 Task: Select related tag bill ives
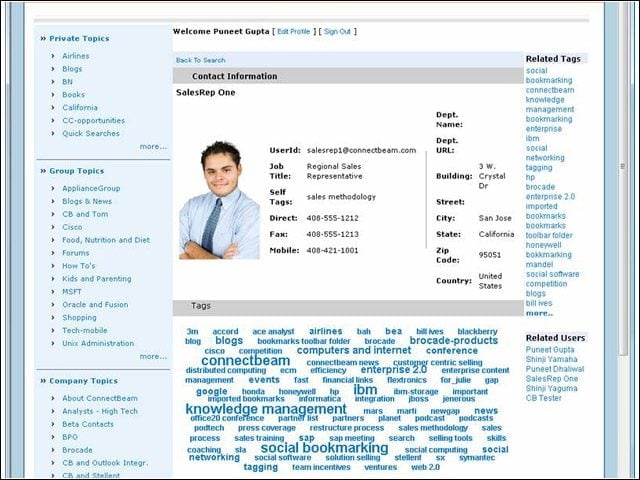pyautogui.click(x=539, y=303)
